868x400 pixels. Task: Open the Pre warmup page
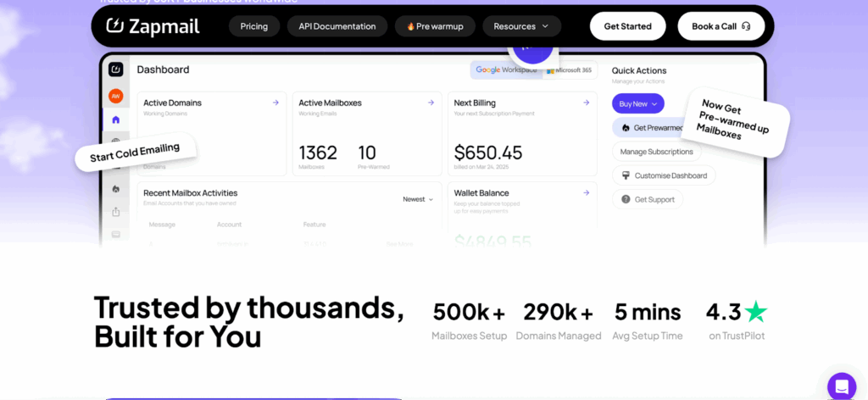[x=435, y=26]
